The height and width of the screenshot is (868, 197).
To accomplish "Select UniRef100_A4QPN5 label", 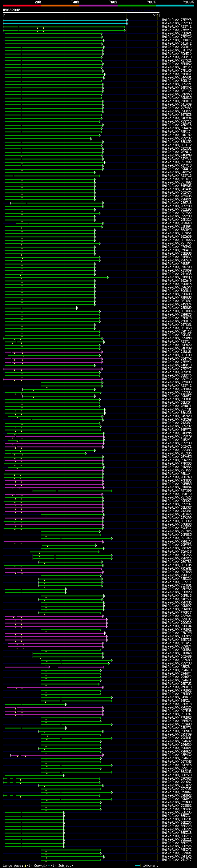I will pyautogui.click(x=177, y=433).
